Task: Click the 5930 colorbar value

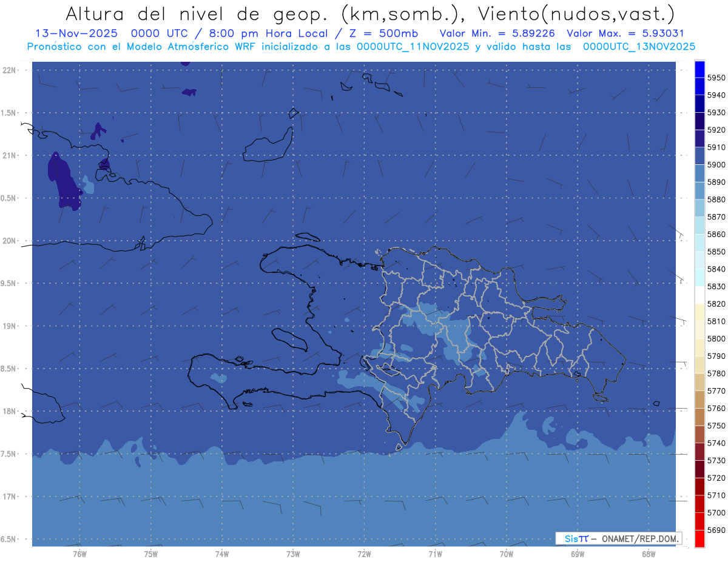Action: click(716, 113)
